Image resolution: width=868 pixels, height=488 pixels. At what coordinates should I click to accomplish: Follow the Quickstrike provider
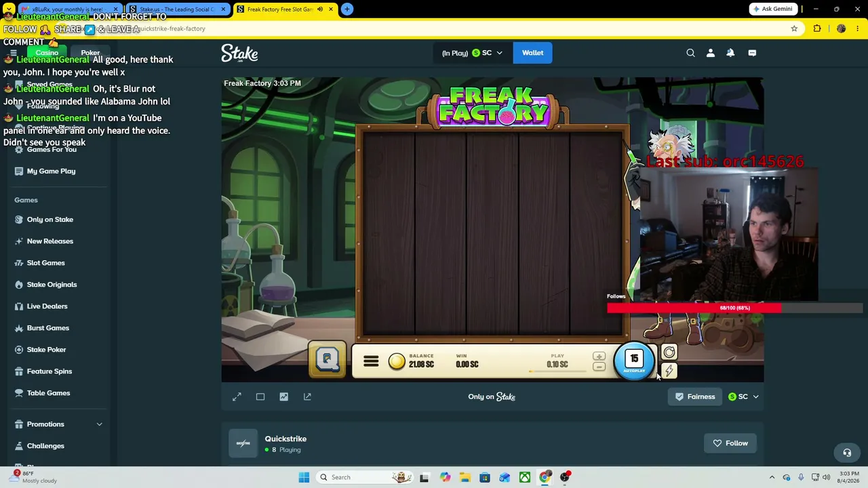[730, 443]
